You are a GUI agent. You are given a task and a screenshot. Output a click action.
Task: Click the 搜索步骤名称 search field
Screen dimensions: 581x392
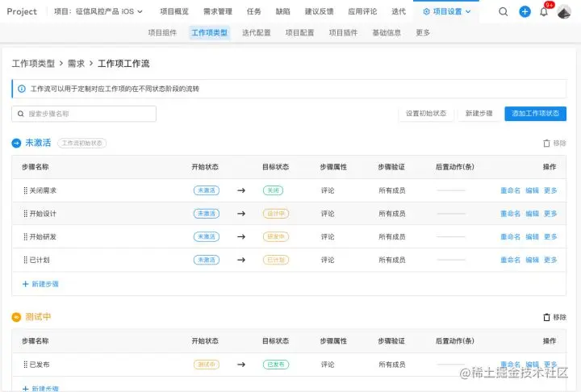(x=84, y=114)
